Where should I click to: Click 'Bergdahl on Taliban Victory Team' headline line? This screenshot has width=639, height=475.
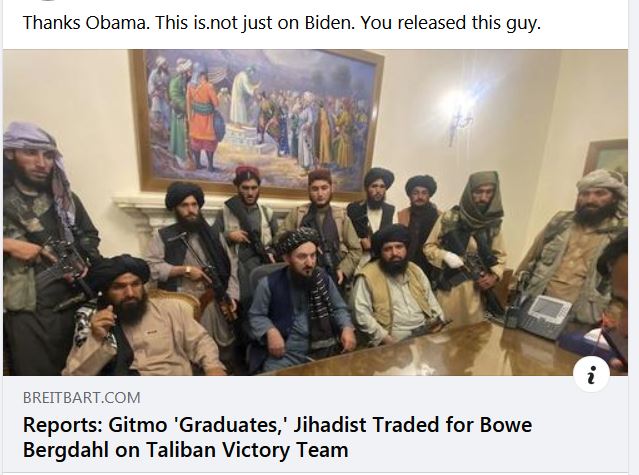(185, 450)
